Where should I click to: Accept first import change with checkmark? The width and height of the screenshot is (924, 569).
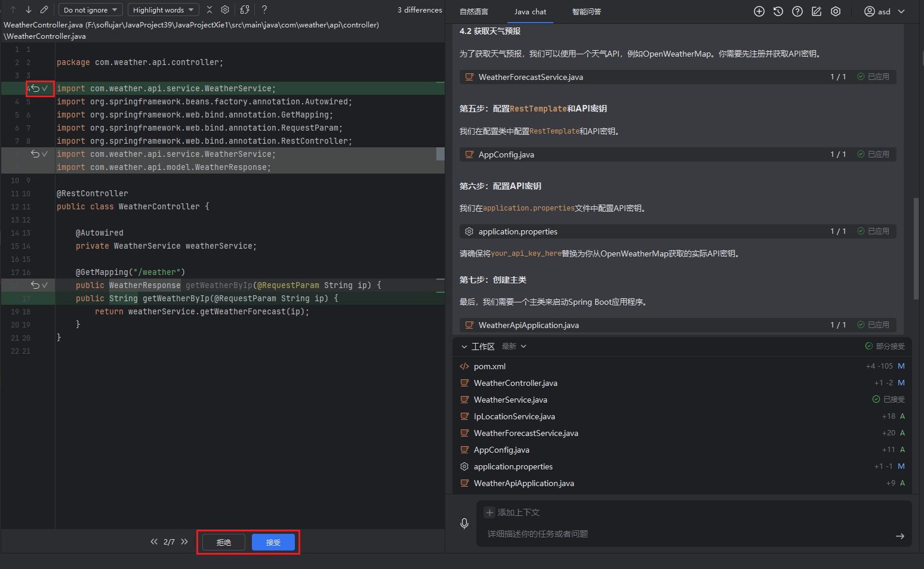coord(45,88)
